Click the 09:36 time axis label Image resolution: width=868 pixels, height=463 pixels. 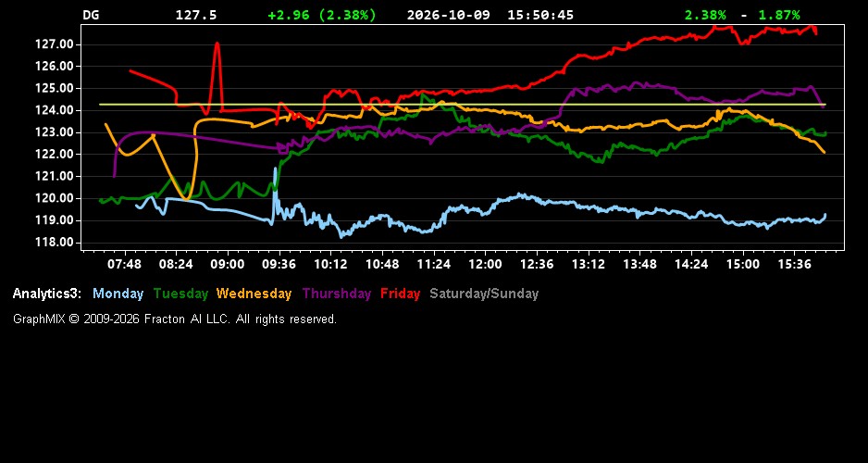click(279, 264)
